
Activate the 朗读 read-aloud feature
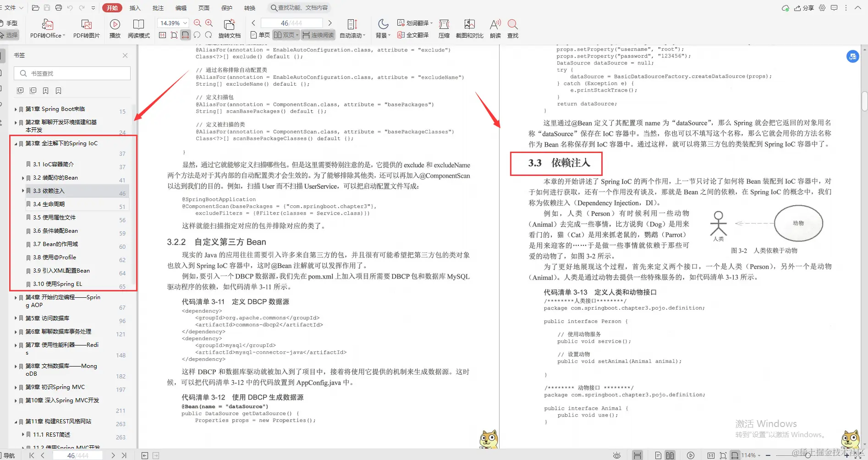(494, 27)
